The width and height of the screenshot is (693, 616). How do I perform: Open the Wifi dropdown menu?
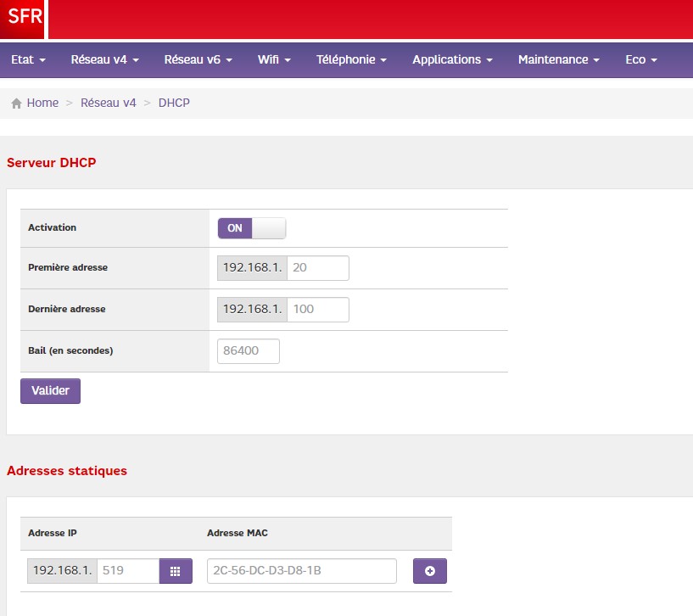click(274, 59)
